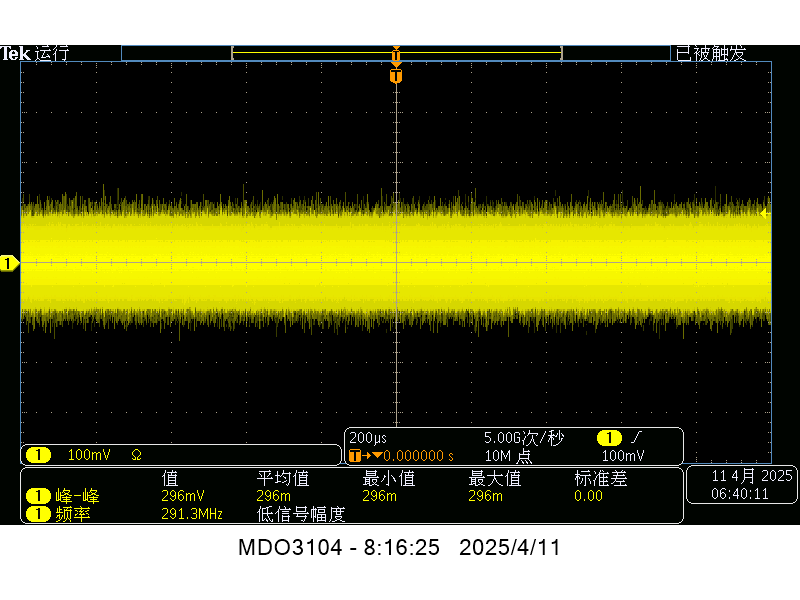Click the time 06:40:11 readout
Image resolution: width=800 pixels, height=600 pixels.
(x=740, y=494)
